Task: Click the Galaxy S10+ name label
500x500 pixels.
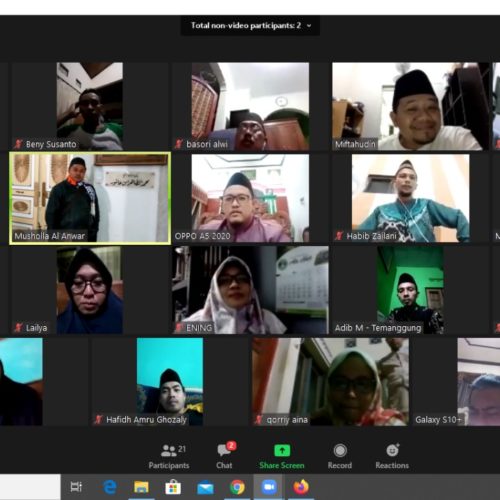Action: [x=438, y=419]
